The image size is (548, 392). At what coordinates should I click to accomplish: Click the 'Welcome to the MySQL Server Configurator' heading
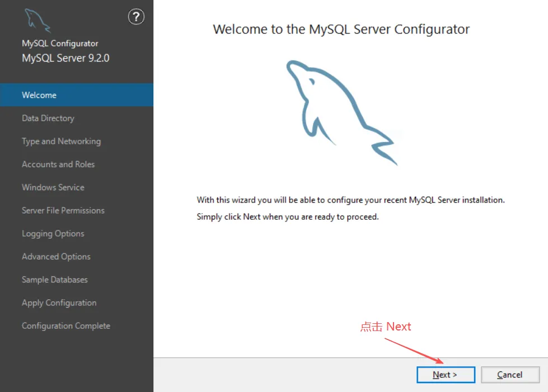(x=341, y=29)
